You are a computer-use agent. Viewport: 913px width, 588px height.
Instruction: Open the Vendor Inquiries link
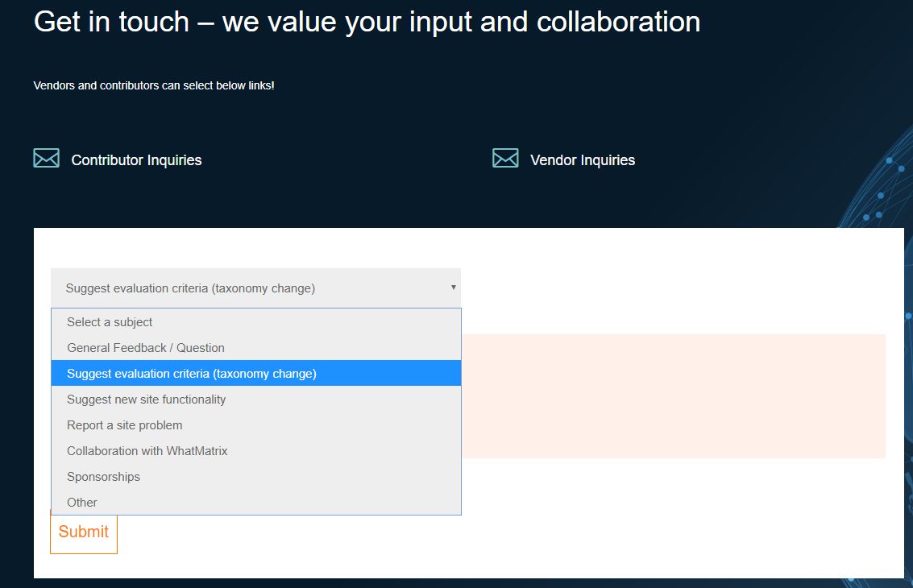pyautogui.click(x=582, y=160)
